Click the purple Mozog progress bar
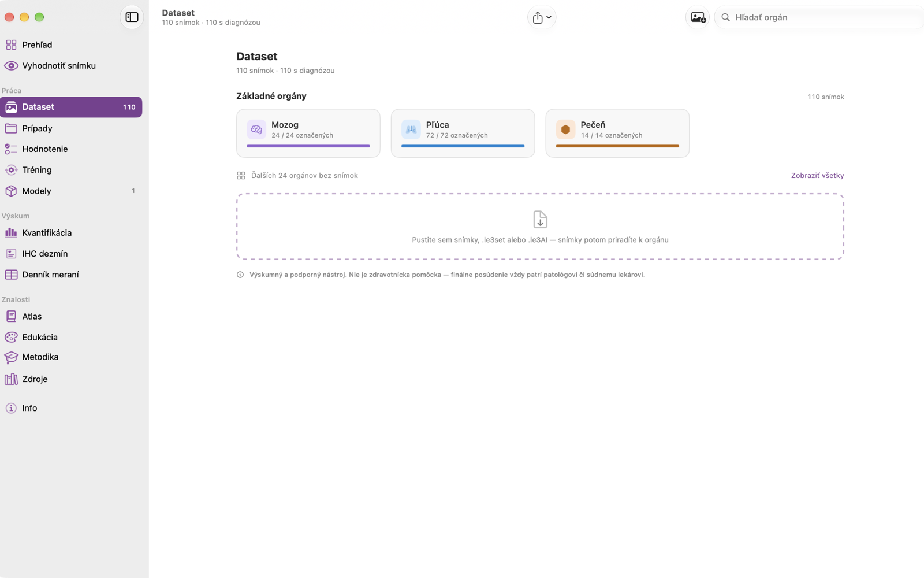The image size is (924, 578). pos(308,146)
